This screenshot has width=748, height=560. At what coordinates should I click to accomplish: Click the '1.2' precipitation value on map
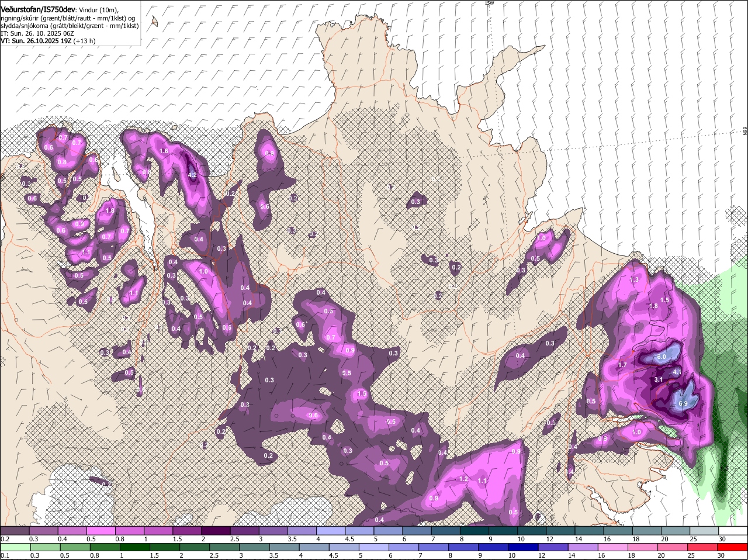tap(463, 479)
